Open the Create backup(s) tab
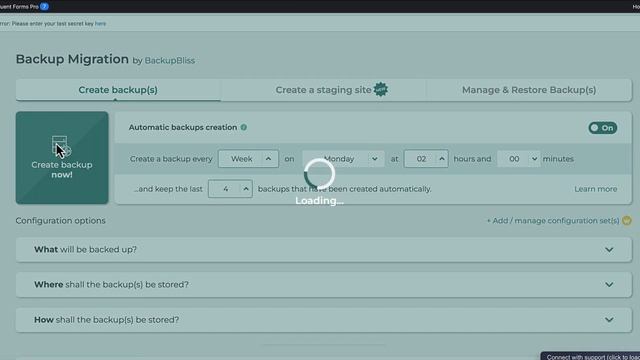The image size is (640, 360). click(x=118, y=90)
